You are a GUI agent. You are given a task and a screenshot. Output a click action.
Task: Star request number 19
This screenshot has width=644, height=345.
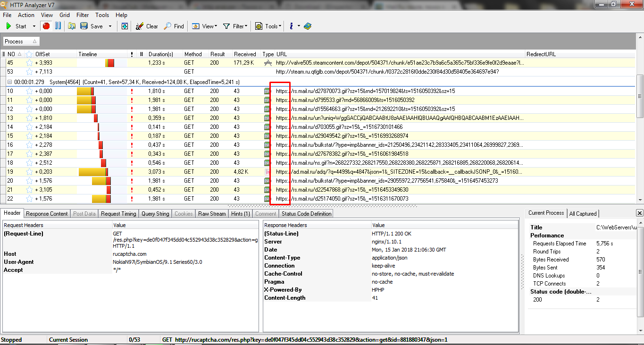(29, 172)
